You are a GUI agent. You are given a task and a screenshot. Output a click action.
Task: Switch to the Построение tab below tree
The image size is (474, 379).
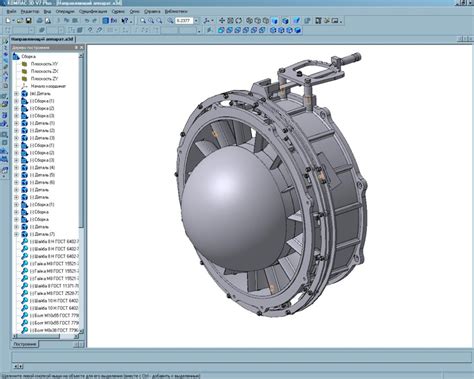coord(25,344)
